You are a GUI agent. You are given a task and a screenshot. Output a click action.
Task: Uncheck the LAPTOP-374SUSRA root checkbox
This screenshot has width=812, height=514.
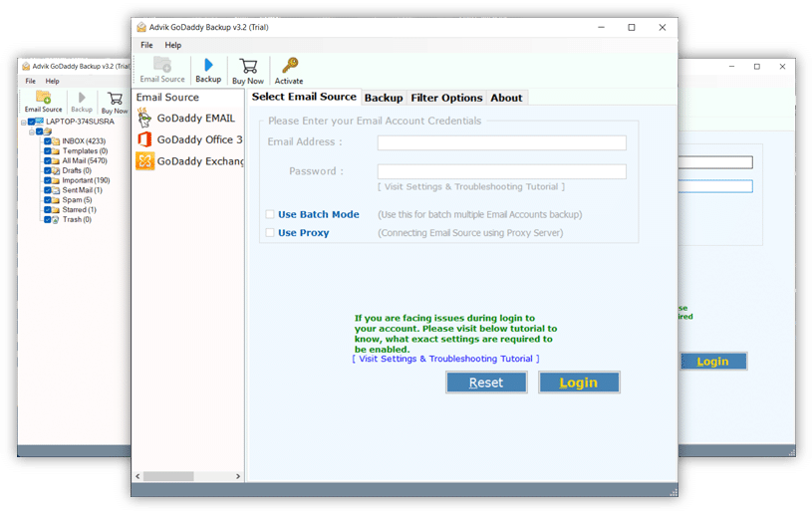[32, 123]
